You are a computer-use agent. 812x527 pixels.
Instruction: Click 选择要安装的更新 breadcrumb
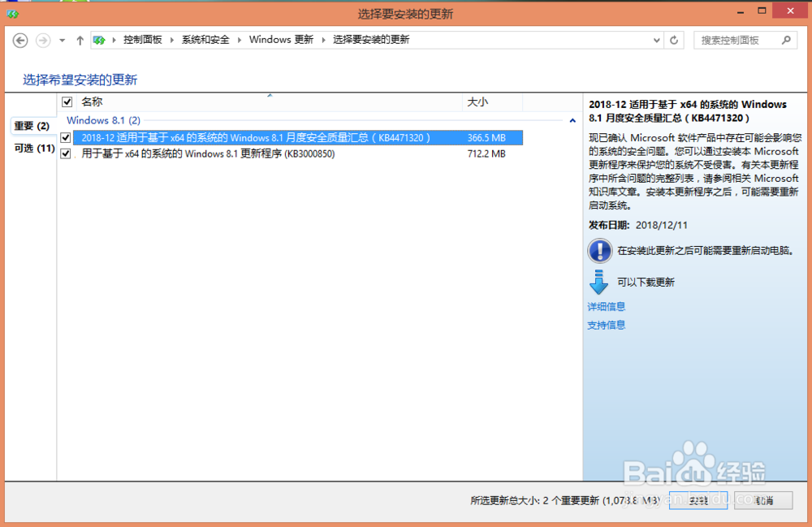[x=371, y=40]
